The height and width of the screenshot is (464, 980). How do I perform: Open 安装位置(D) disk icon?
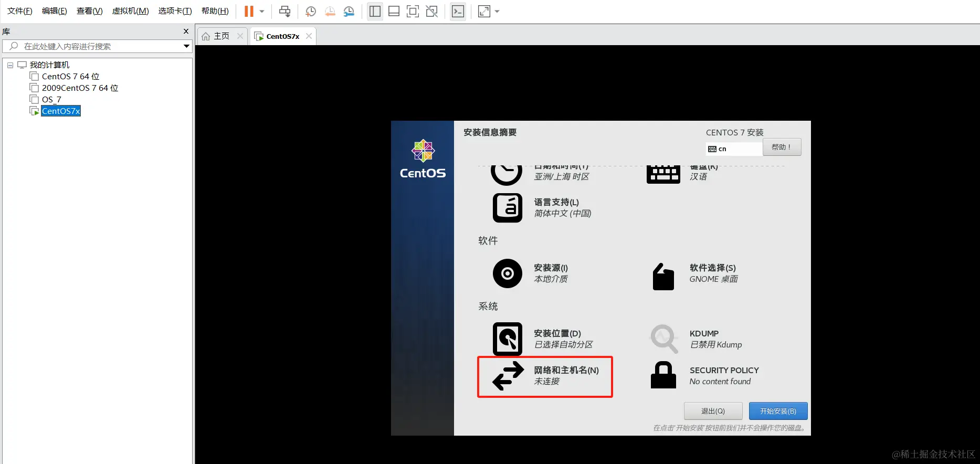pyautogui.click(x=508, y=339)
